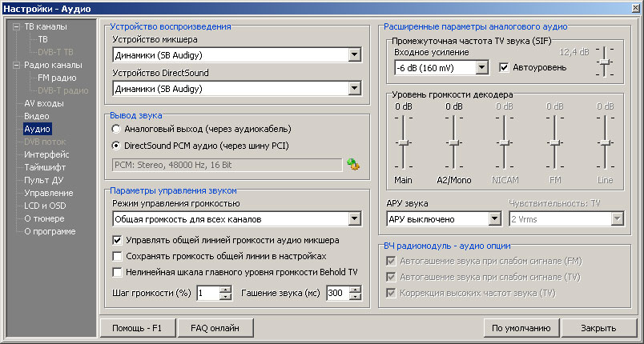Go to FM радио in tree
The height and width of the screenshot is (344, 644).
coord(56,78)
